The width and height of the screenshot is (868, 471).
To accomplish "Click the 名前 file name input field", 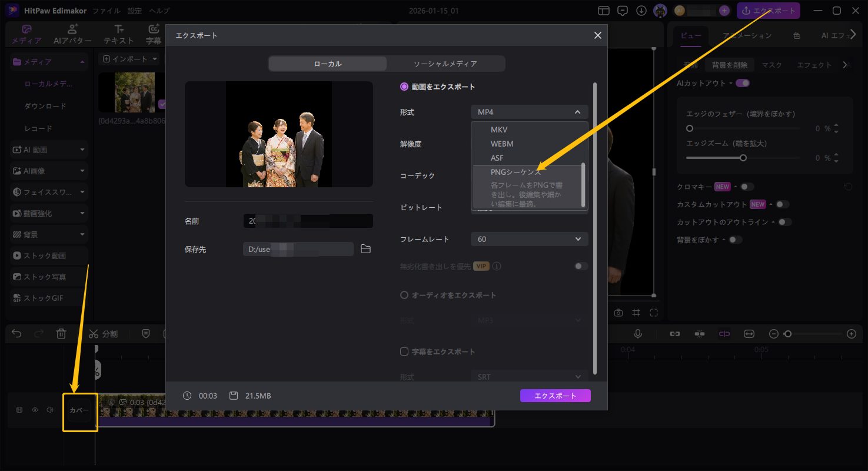I will [x=308, y=221].
